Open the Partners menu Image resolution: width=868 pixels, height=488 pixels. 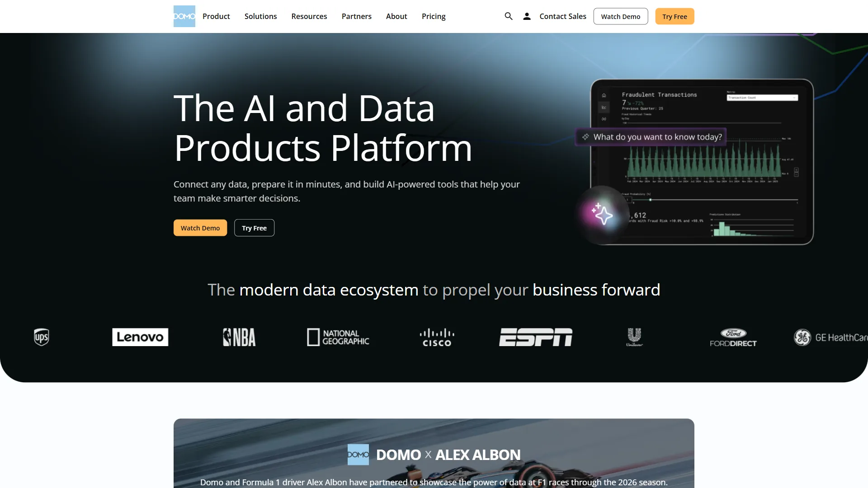click(x=357, y=16)
